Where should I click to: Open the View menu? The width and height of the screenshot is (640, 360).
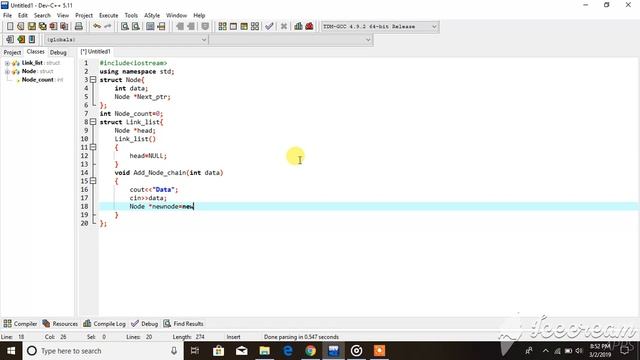[62, 16]
